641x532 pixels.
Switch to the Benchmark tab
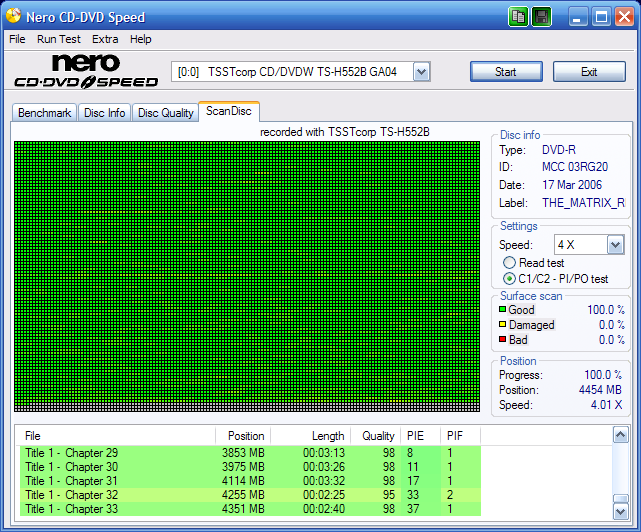(x=44, y=113)
